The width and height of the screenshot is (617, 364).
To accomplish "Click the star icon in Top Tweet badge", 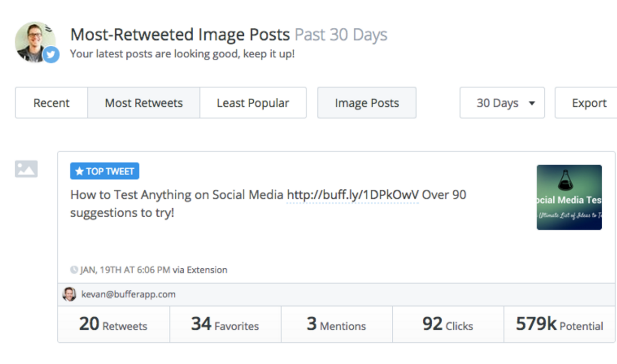I will click(x=79, y=171).
